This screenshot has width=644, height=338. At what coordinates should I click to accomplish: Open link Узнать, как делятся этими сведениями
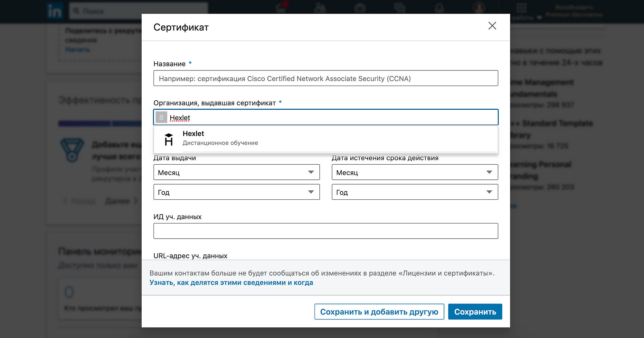231,283
